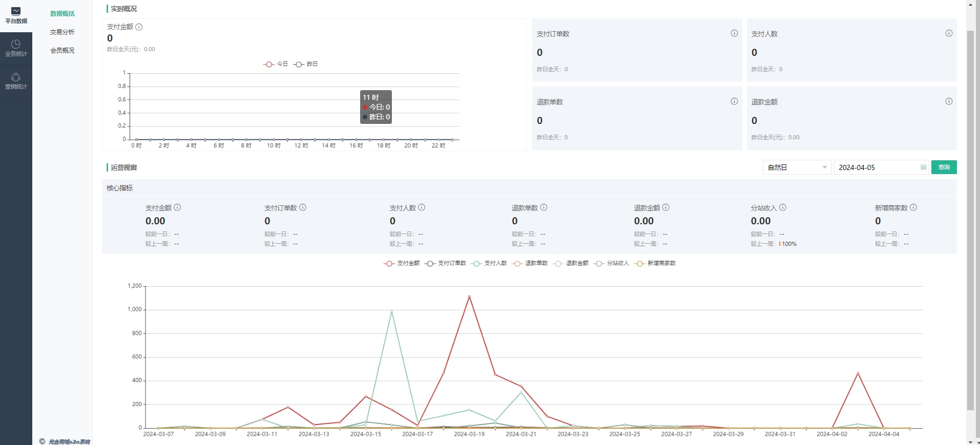Hide 支付人数 series in operations chart legend

click(489, 263)
